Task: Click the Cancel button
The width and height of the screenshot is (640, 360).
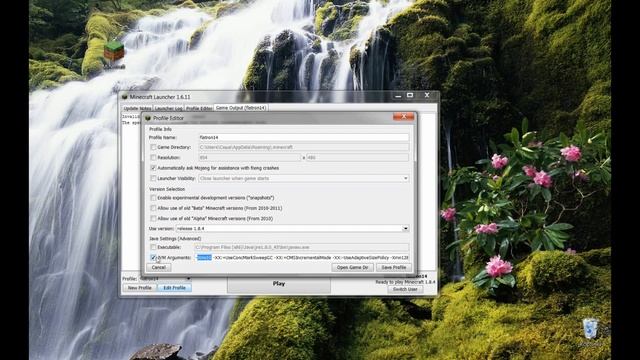Action: click(x=159, y=268)
